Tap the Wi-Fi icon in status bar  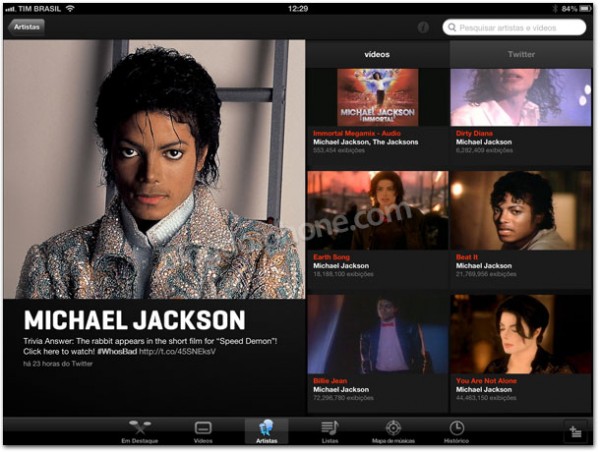[70, 8]
